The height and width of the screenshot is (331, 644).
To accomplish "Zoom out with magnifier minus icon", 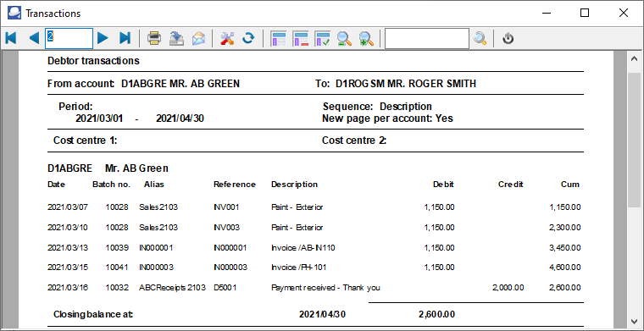I will [x=344, y=39].
